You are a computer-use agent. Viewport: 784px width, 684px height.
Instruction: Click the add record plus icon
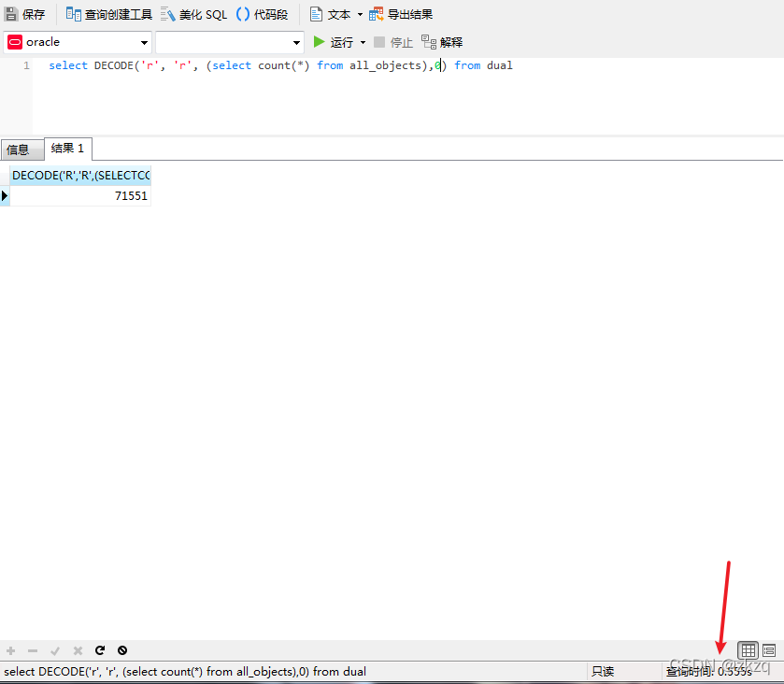pos(10,650)
